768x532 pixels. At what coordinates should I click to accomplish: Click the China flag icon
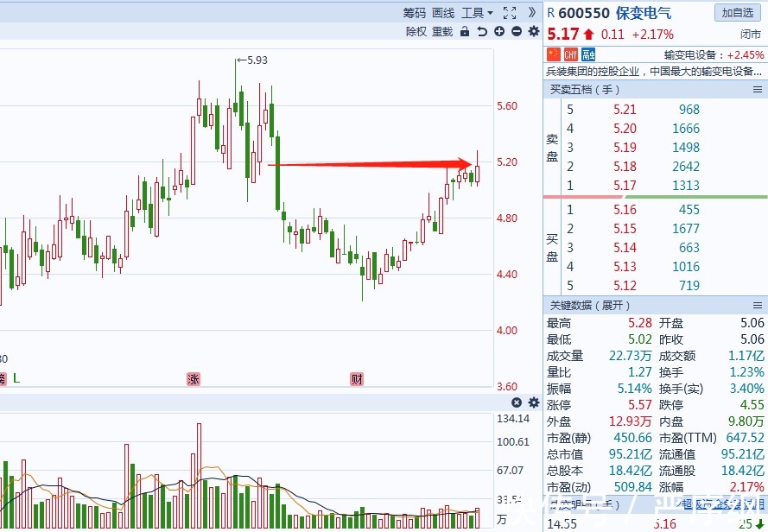[554, 54]
